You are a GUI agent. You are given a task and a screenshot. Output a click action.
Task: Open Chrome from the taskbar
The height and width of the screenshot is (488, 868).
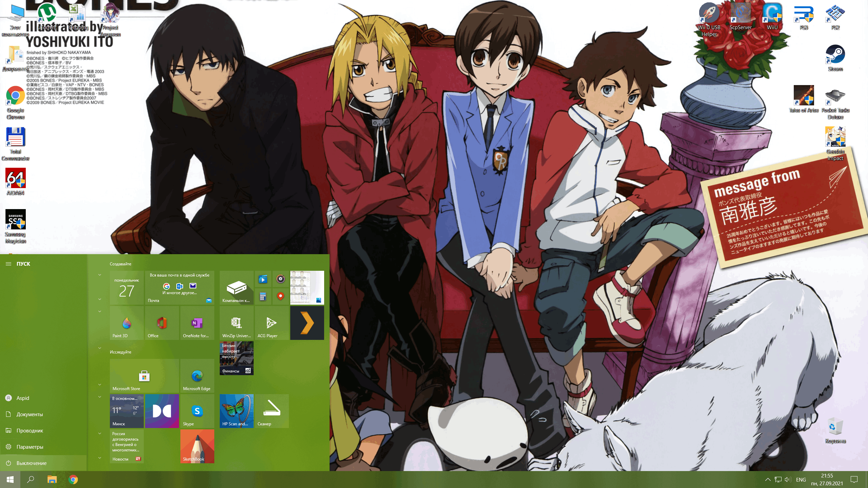[73, 480]
